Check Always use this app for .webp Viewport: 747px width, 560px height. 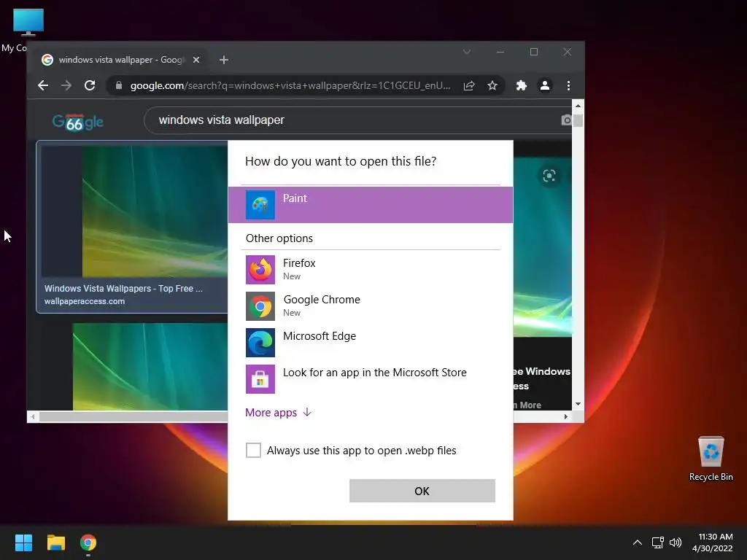point(253,450)
